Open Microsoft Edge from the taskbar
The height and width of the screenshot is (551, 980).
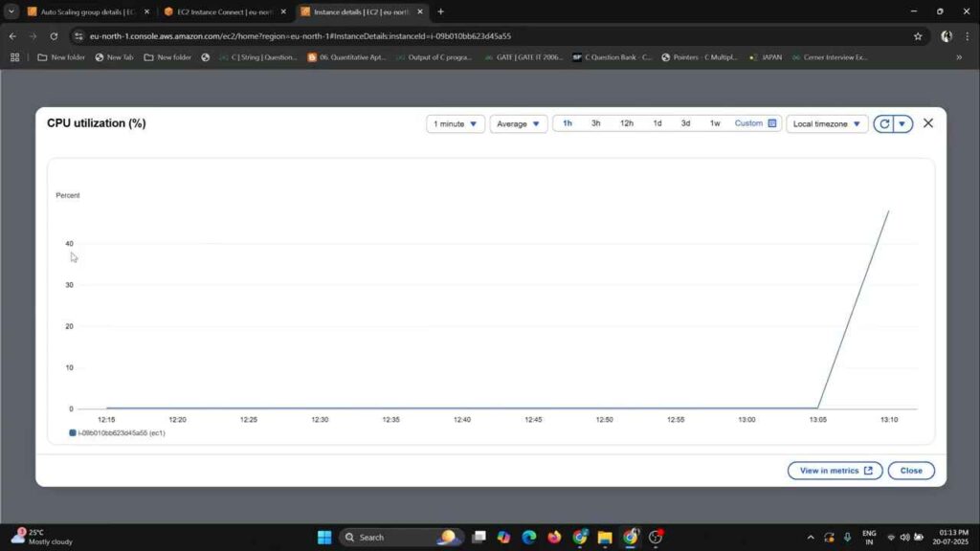tap(528, 538)
